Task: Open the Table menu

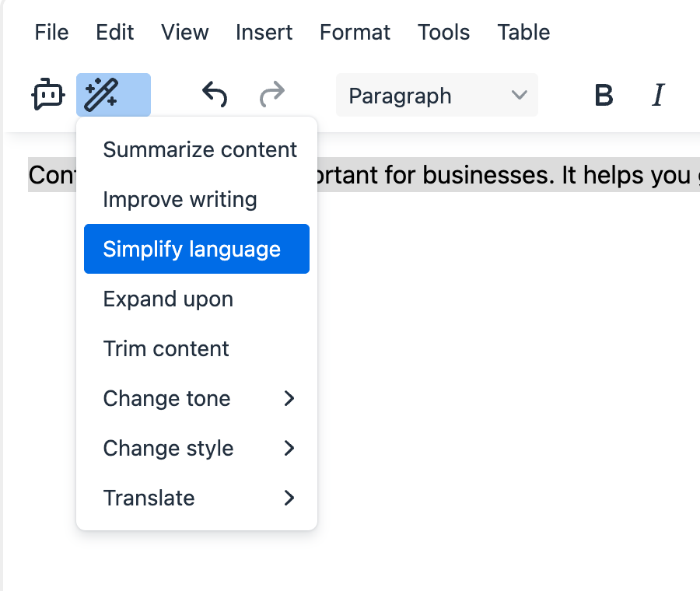Action: pyautogui.click(x=523, y=32)
